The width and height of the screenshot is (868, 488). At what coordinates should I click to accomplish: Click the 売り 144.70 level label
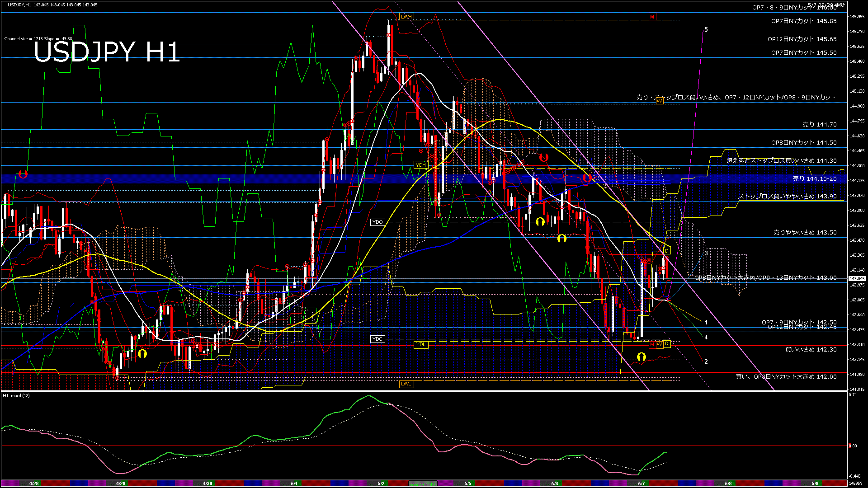[x=819, y=124]
